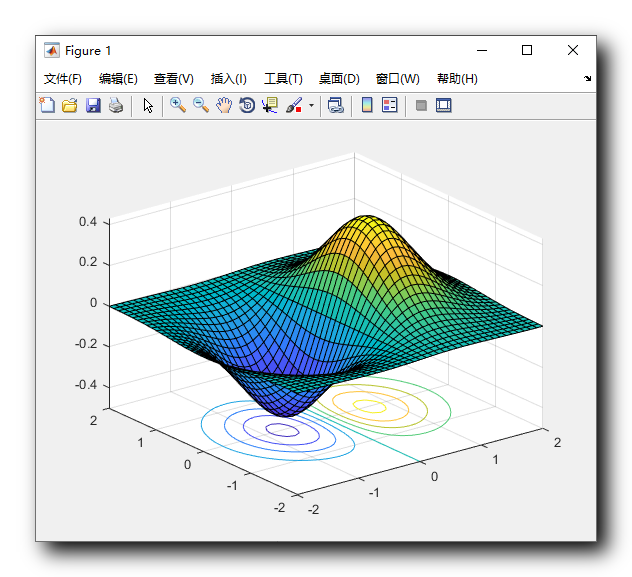Select the Edit Plot arrow tool
The width and height of the screenshot is (632, 577).
[148, 106]
